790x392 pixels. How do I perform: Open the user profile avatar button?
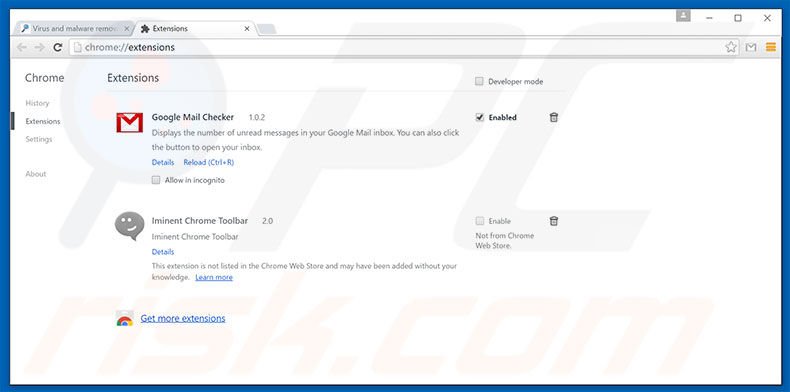(683, 16)
